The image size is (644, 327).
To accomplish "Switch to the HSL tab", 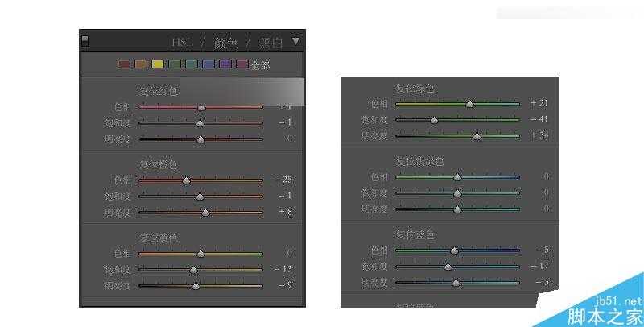I will click(184, 41).
